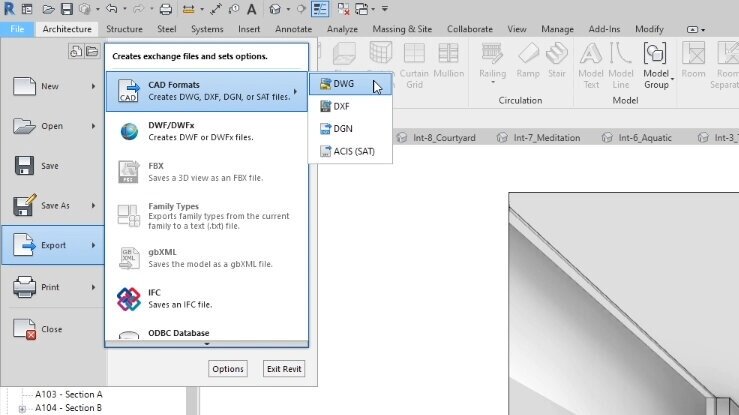Open file using quick access folder icon

coord(48,9)
